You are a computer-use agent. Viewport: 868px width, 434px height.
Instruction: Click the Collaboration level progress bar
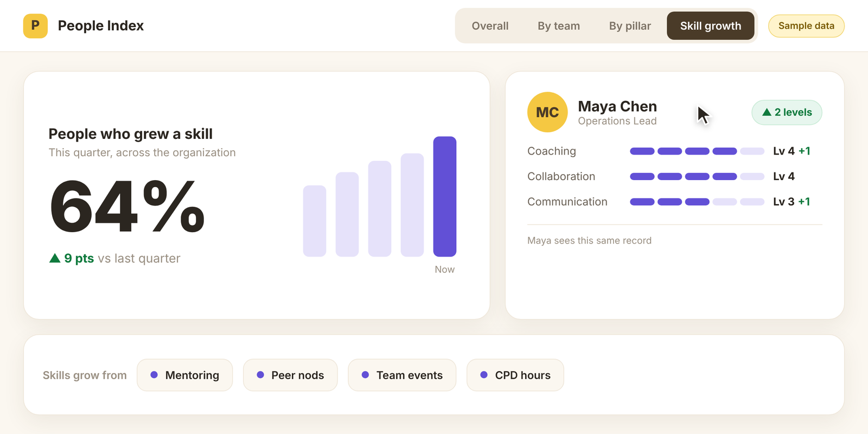697,176
